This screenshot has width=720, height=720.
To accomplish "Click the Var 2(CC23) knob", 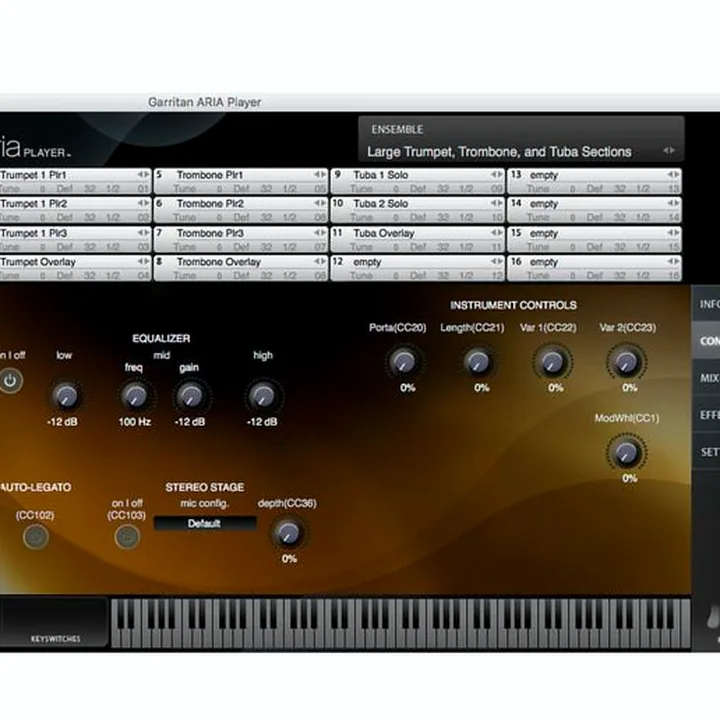I will pyautogui.click(x=626, y=362).
